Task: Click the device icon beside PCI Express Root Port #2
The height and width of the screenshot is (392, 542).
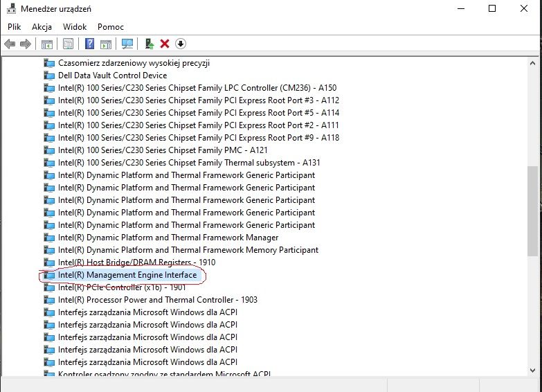Action: [49, 125]
